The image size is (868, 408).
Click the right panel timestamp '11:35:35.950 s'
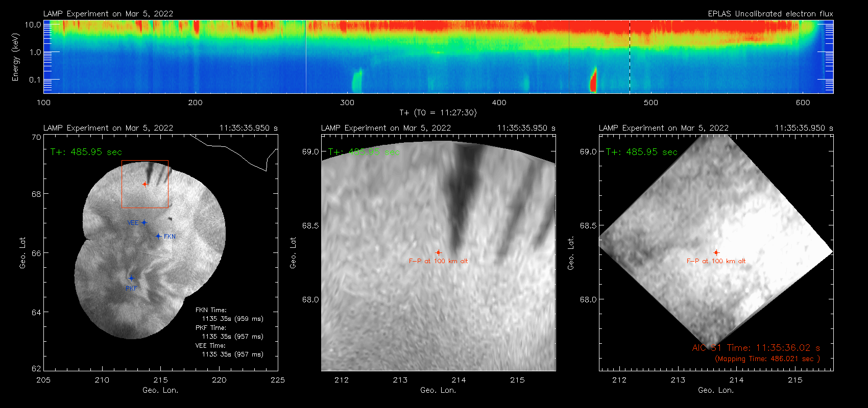pos(804,128)
